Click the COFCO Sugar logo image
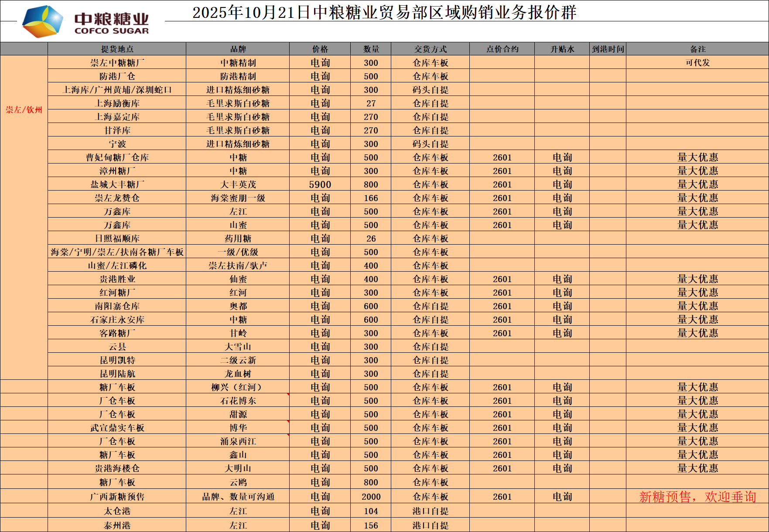The width and height of the screenshot is (769, 532). tap(85, 21)
